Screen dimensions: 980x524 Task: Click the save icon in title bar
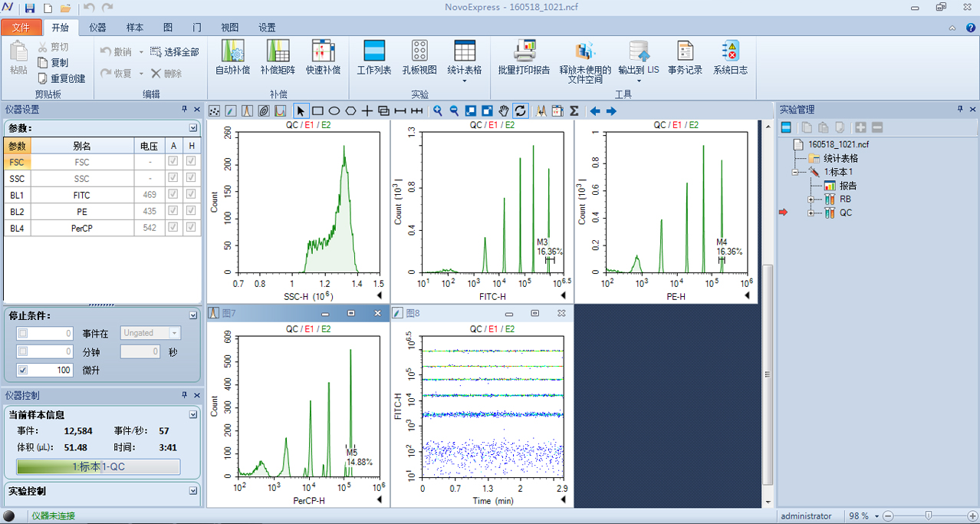click(x=30, y=8)
